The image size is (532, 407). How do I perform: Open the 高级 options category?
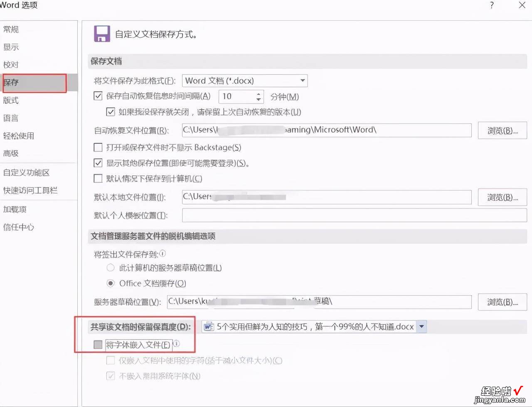click(11, 153)
